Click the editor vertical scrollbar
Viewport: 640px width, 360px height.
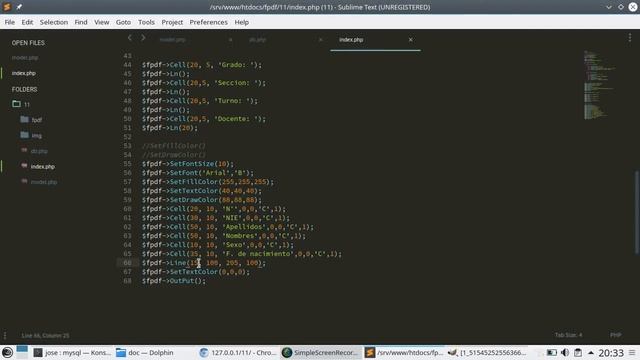coord(636,212)
